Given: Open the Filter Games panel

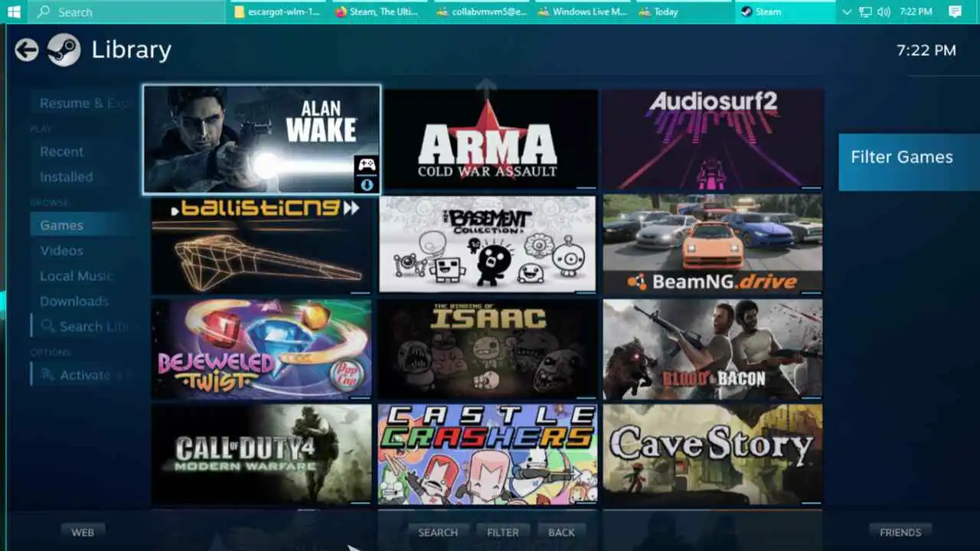Looking at the screenshot, I should point(909,162).
